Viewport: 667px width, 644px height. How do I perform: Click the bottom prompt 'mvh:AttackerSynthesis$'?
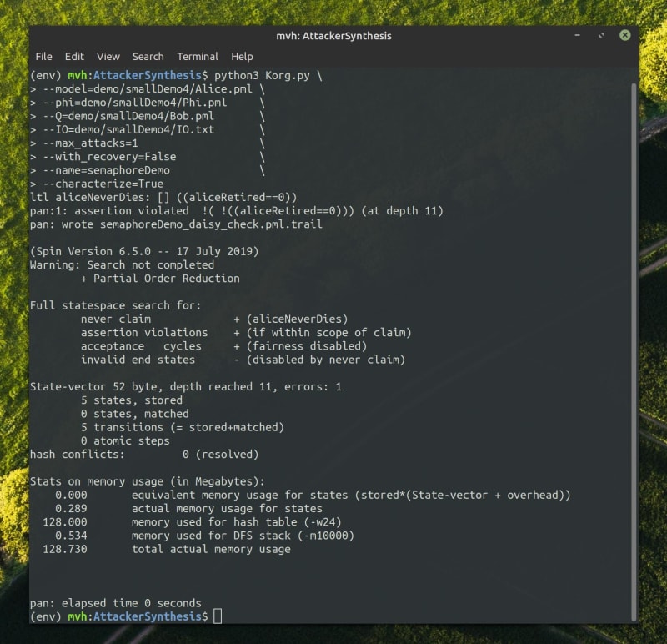click(138, 617)
